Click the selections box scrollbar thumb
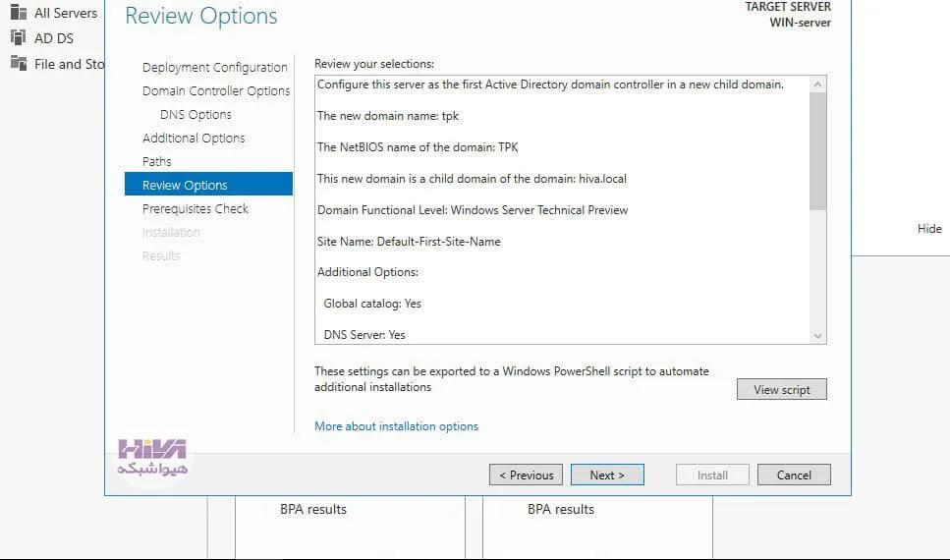The image size is (950, 560). [x=817, y=151]
